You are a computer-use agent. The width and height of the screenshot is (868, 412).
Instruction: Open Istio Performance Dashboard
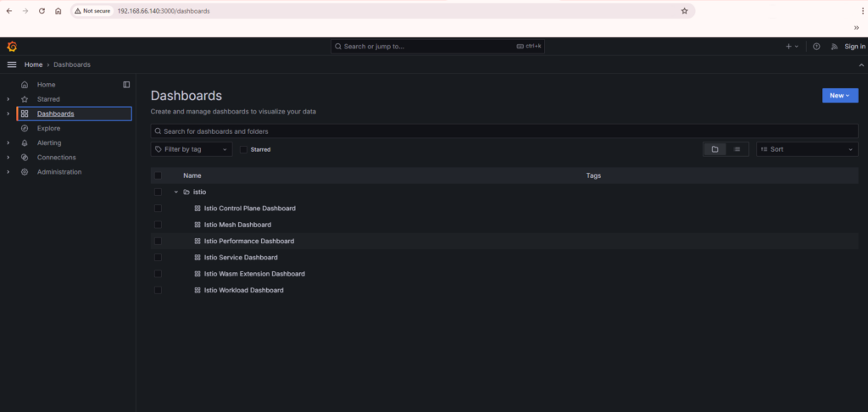(x=249, y=241)
